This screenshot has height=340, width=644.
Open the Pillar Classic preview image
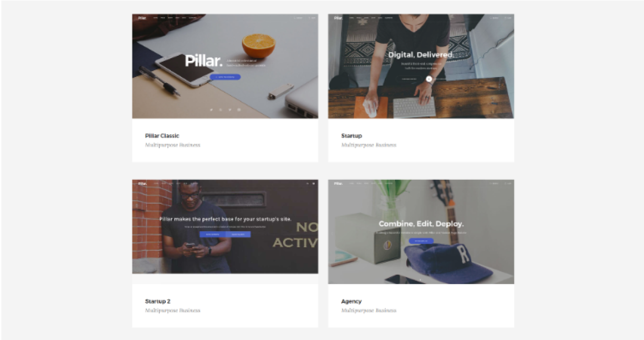225,66
